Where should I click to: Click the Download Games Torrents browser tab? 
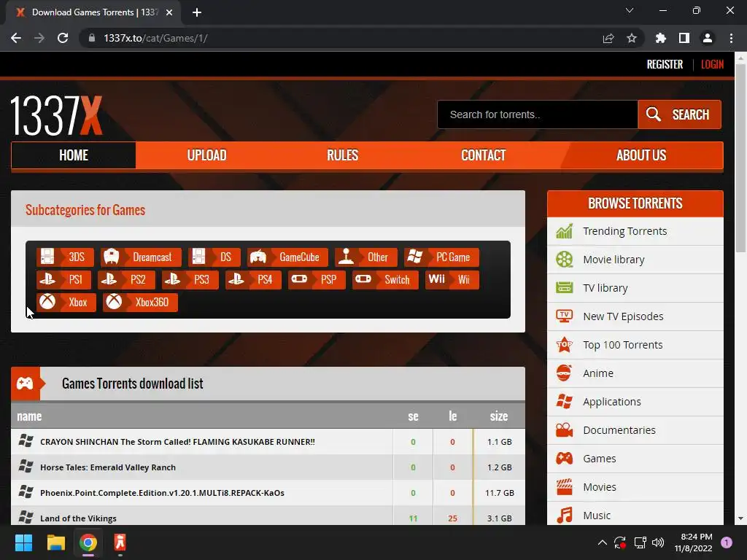pyautogui.click(x=93, y=12)
